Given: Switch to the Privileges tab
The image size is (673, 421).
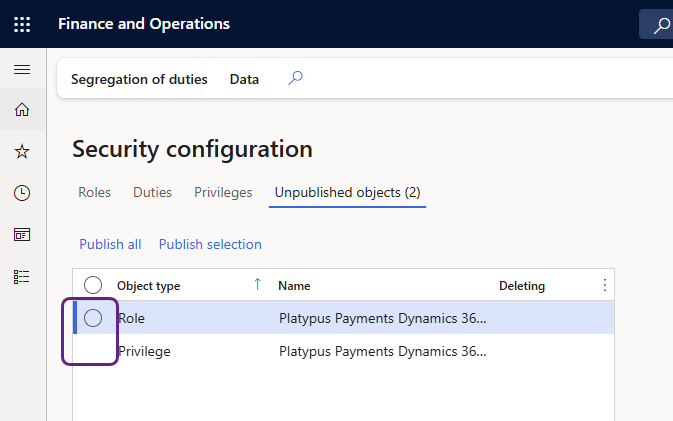Looking at the screenshot, I should click(223, 192).
